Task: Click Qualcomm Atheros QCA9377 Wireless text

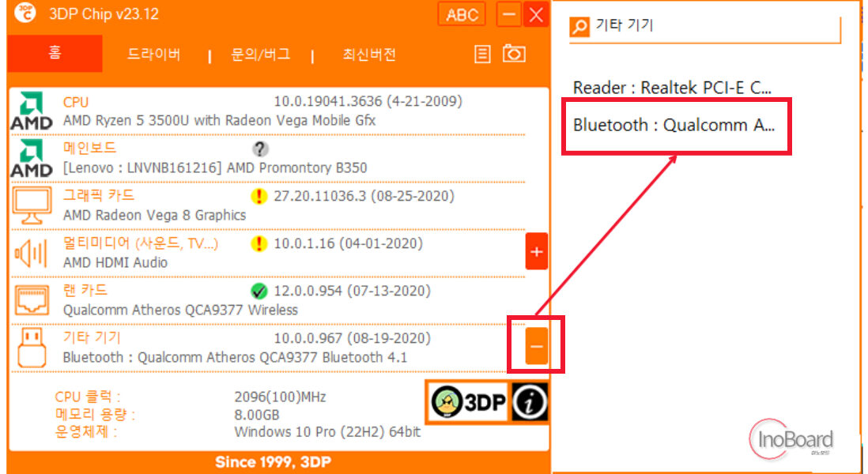Action: (x=180, y=310)
